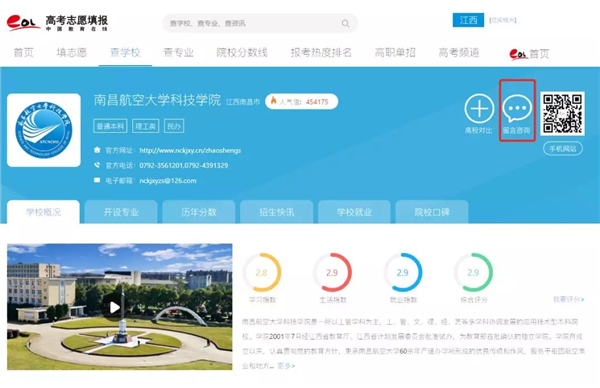The height and width of the screenshot is (388, 600).
Task: Click the school QR code image
Action: pyautogui.click(x=562, y=113)
